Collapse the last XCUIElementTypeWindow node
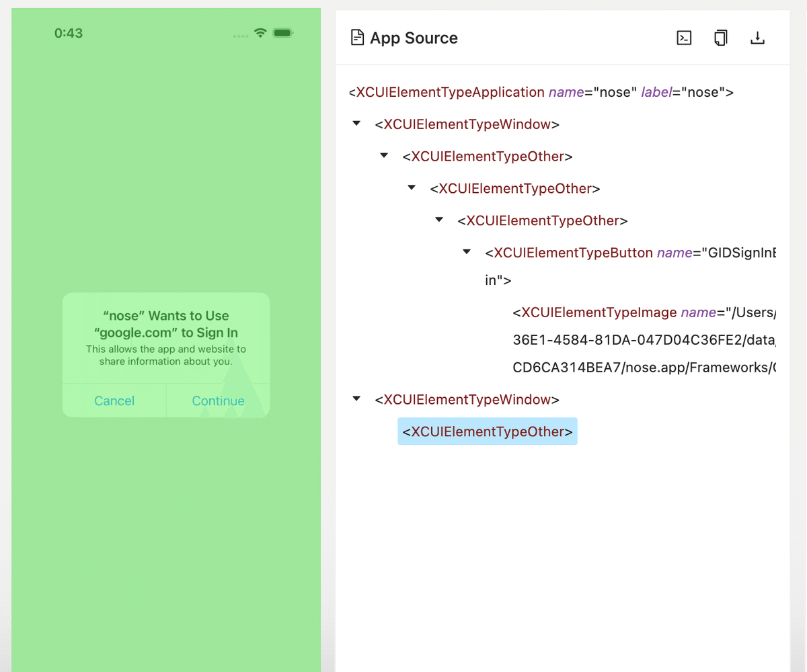 pyautogui.click(x=356, y=399)
